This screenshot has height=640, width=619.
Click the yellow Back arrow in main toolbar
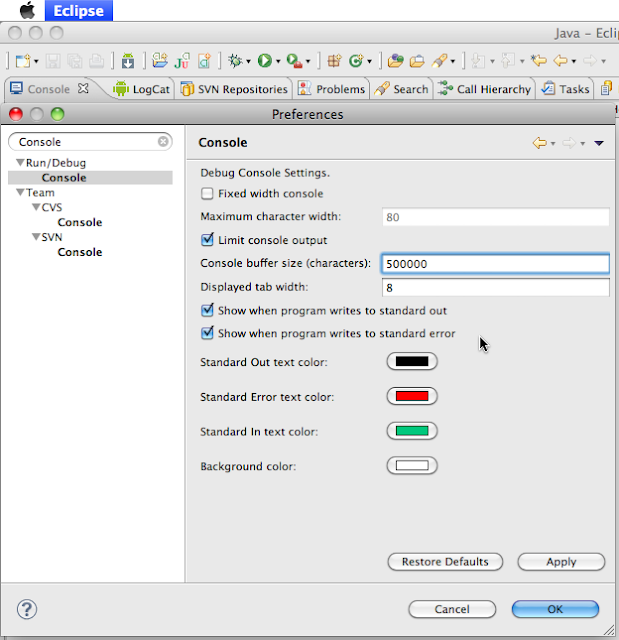pyautogui.click(x=561, y=61)
